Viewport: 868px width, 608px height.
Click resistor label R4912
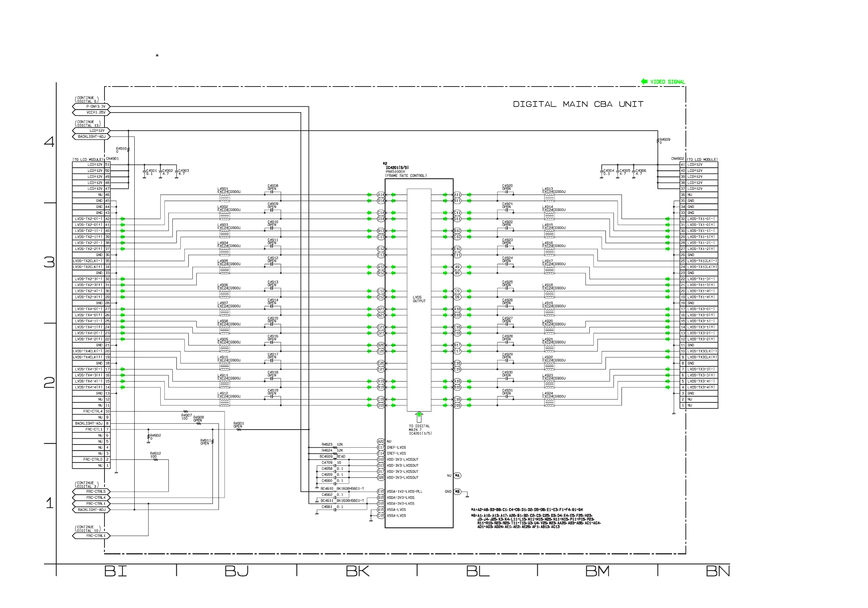point(156,454)
